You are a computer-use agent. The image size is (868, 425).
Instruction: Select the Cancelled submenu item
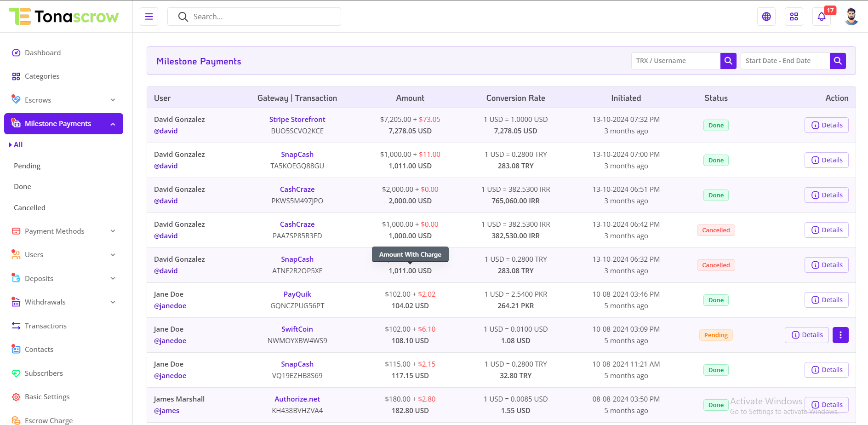coord(29,207)
